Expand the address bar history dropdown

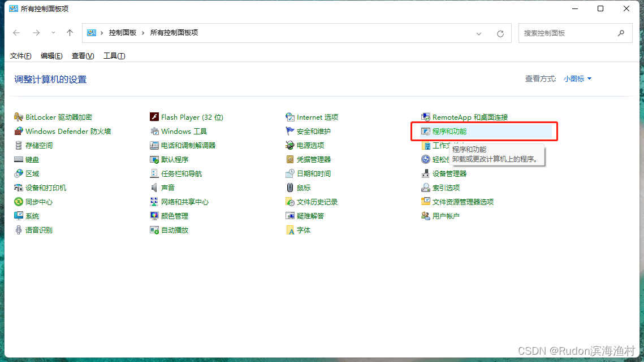(479, 34)
